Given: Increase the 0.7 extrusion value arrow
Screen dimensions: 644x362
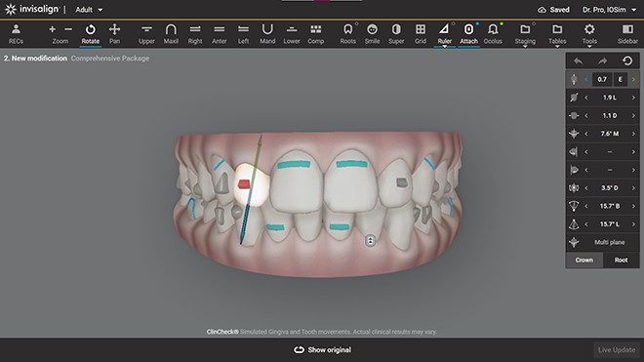Looking at the screenshot, I should click(x=633, y=79).
